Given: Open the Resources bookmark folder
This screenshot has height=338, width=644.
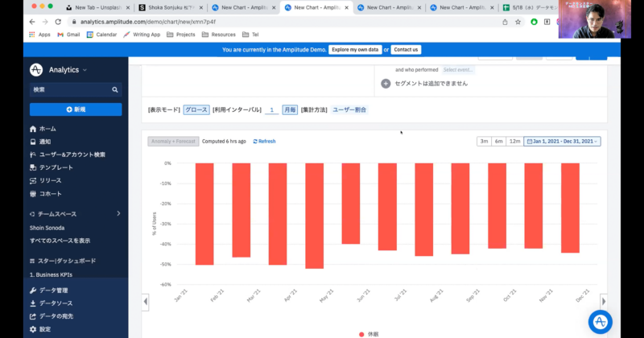Looking at the screenshot, I should click(x=219, y=35).
